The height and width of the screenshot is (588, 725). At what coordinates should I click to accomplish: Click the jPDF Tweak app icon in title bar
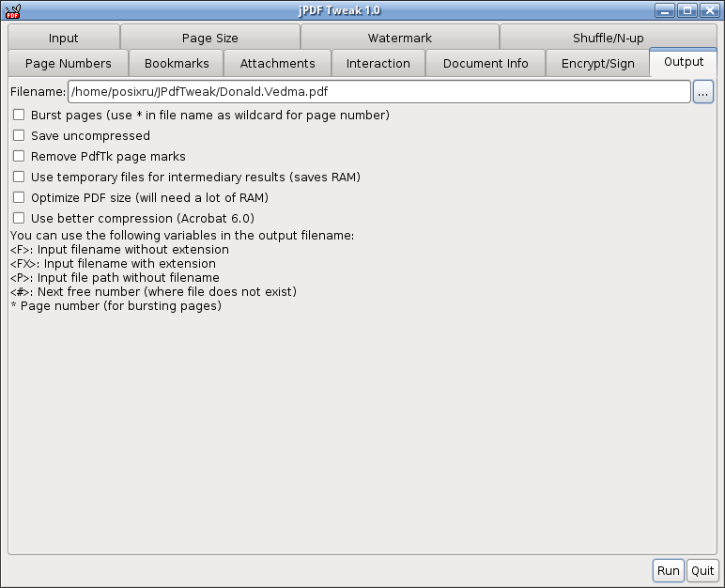13,10
